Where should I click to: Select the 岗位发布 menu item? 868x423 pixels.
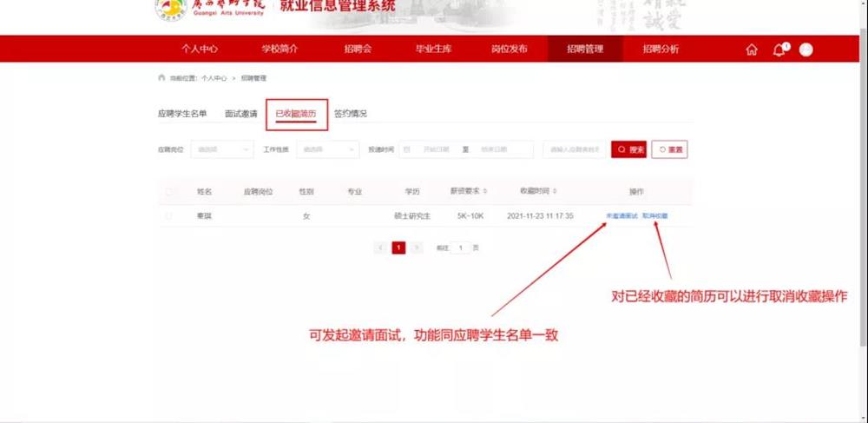click(x=509, y=50)
